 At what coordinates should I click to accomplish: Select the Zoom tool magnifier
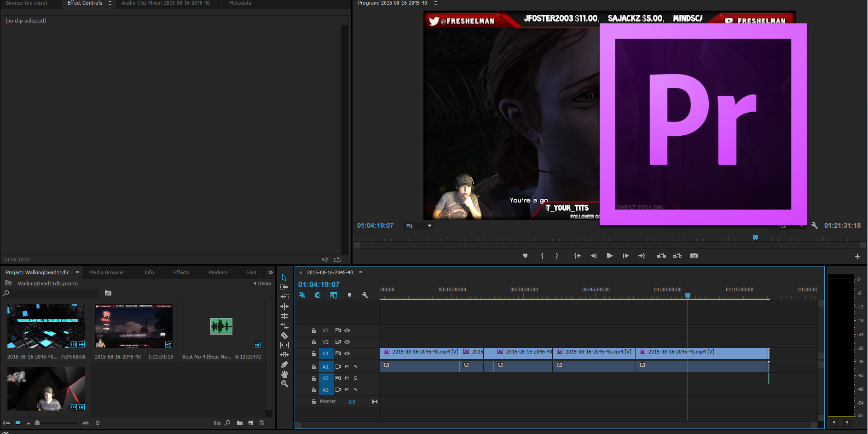(x=284, y=384)
